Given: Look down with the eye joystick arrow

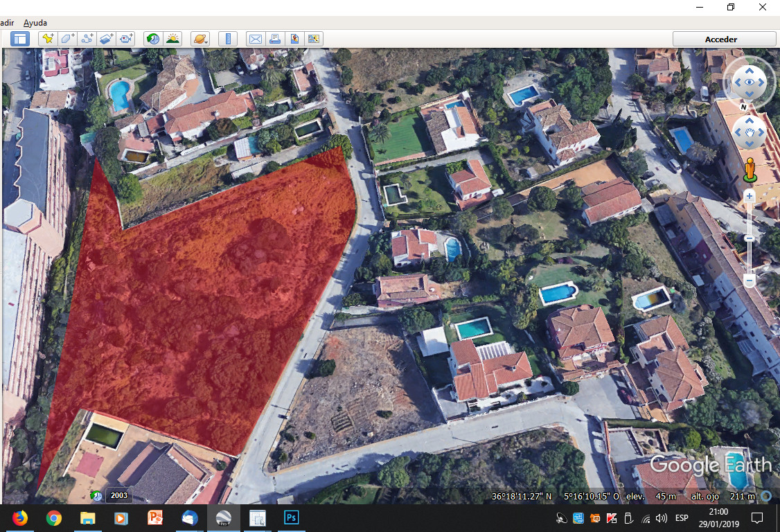Looking at the screenshot, I should click(749, 94).
